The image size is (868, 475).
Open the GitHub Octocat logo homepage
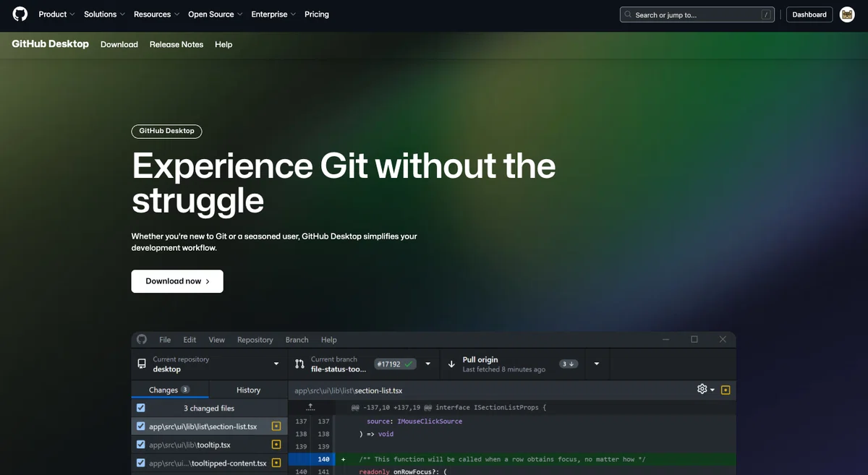point(20,14)
